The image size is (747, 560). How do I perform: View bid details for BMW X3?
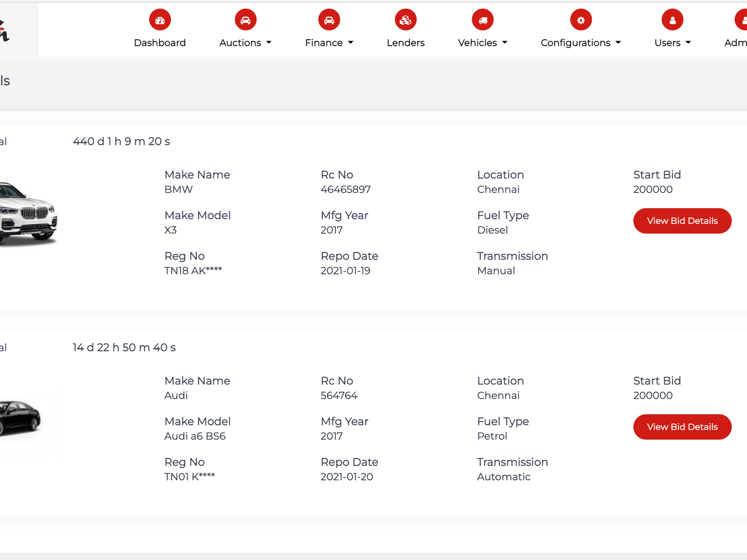pos(682,221)
